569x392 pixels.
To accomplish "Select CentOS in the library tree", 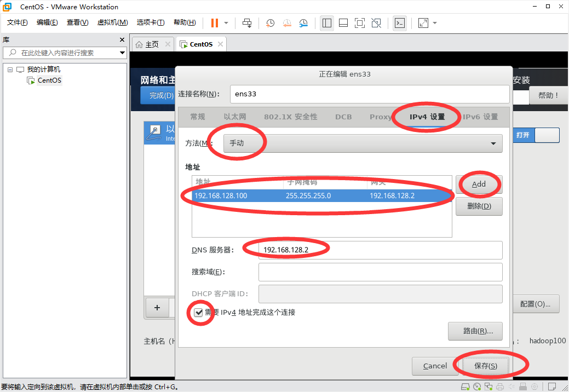I will 49,80.
